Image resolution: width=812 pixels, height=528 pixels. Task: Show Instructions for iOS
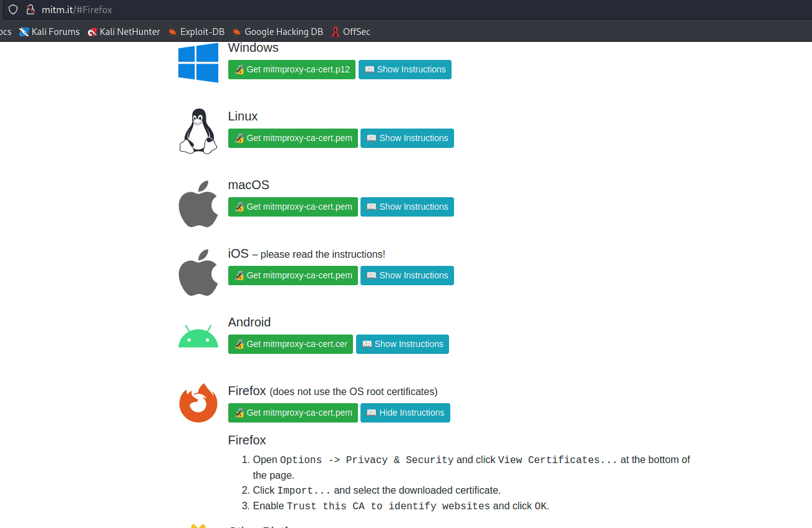click(x=407, y=276)
